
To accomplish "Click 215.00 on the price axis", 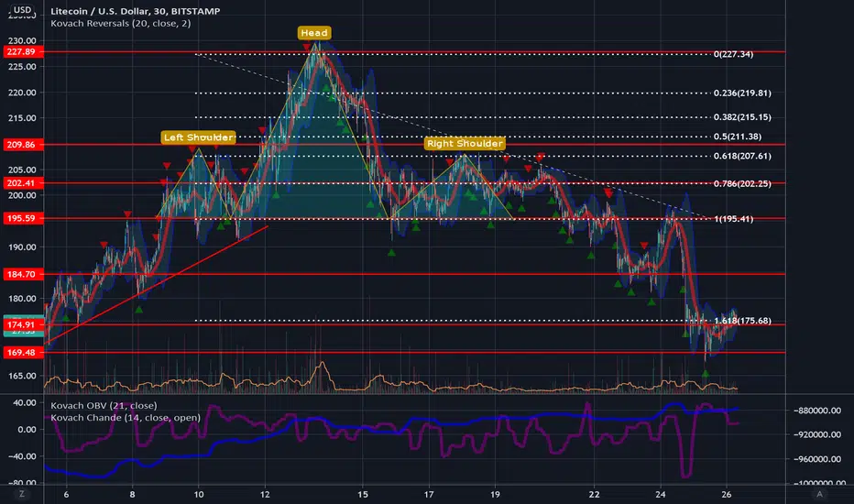I will tap(22, 117).
